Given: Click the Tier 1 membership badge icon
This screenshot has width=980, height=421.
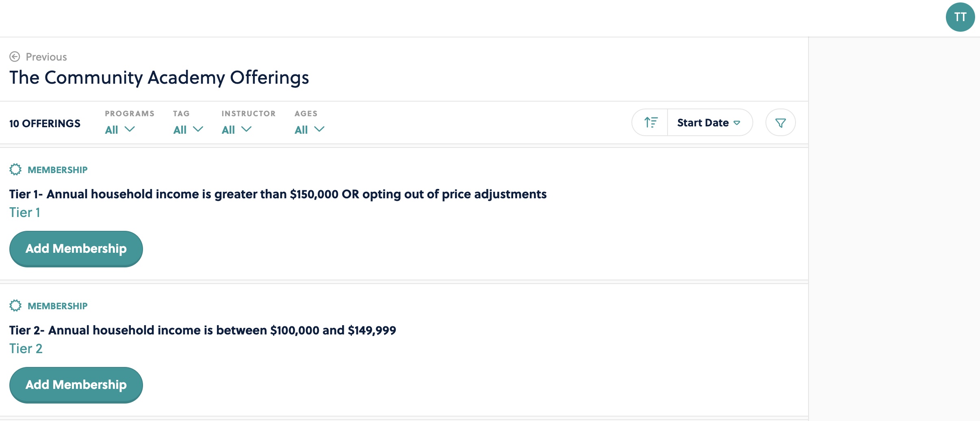Looking at the screenshot, I should 15,169.
